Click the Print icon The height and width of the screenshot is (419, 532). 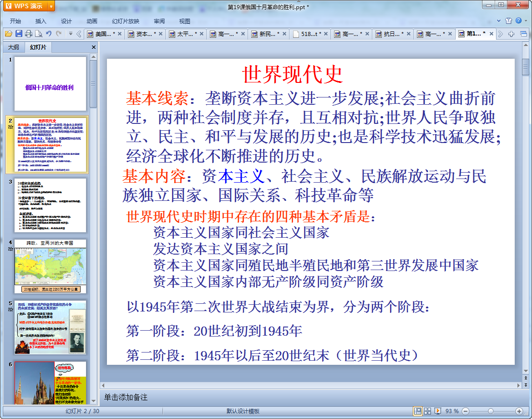(29, 34)
